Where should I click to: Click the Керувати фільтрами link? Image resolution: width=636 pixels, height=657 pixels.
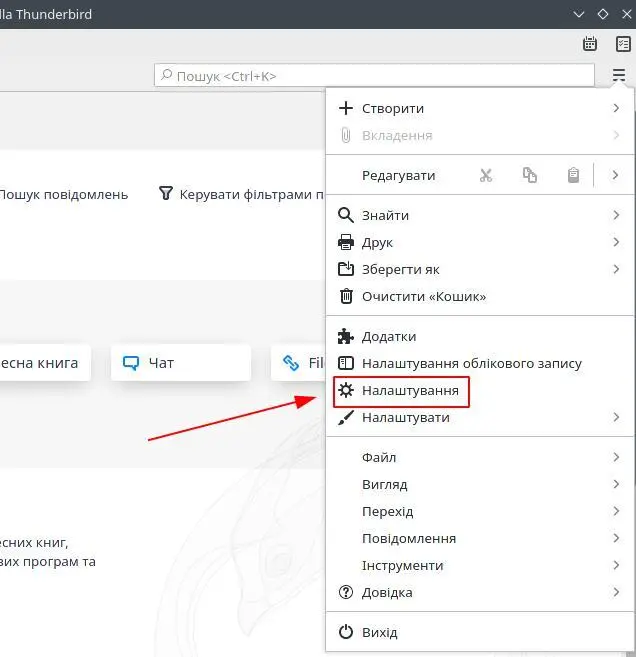(242, 194)
